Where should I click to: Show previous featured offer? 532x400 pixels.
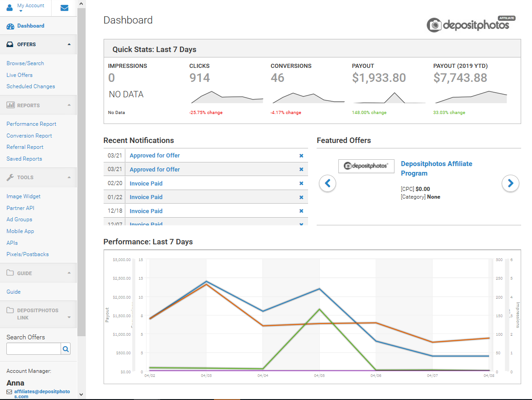point(328,183)
